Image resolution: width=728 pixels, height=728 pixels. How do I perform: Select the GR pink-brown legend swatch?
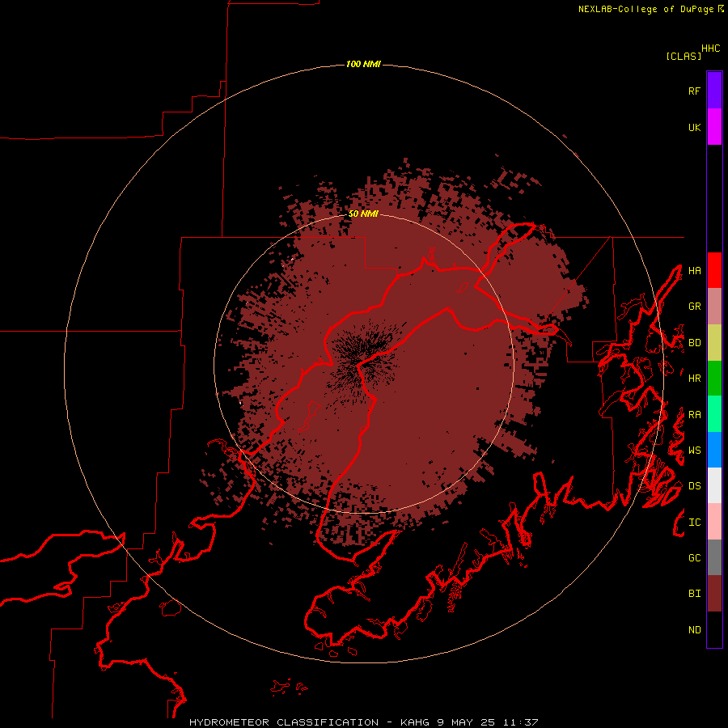(x=714, y=307)
